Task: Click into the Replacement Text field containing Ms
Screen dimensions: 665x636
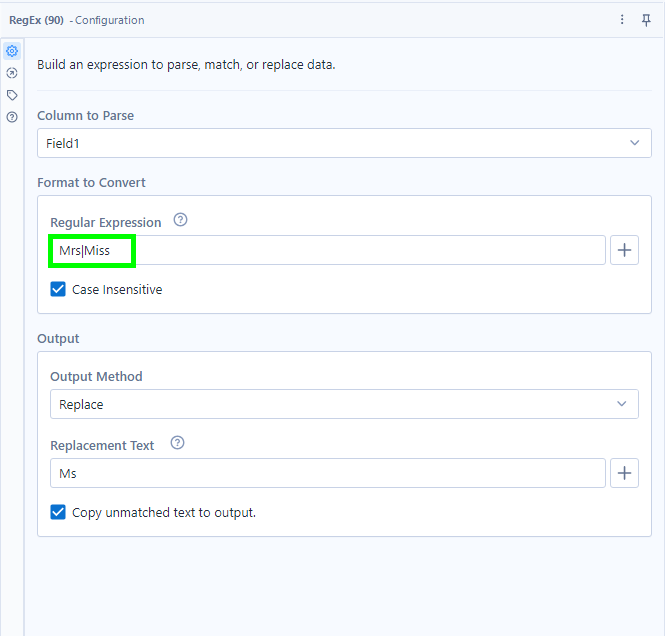Action: pos(327,473)
